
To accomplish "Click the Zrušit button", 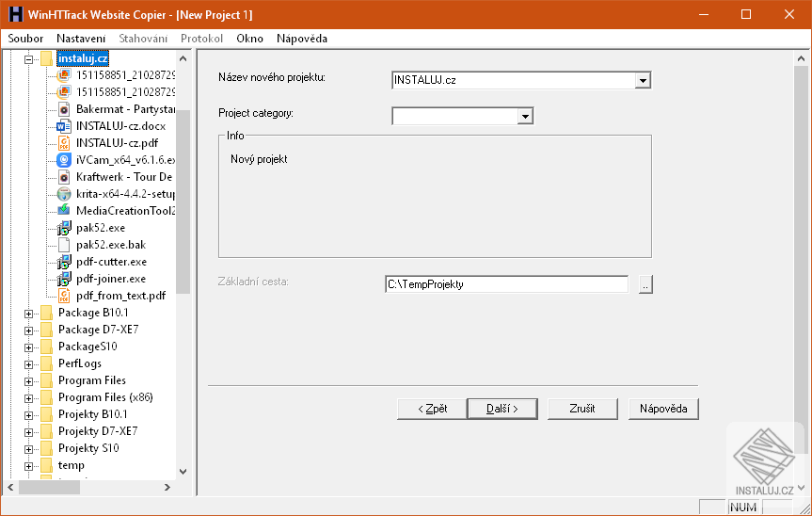I will [582, 409].
